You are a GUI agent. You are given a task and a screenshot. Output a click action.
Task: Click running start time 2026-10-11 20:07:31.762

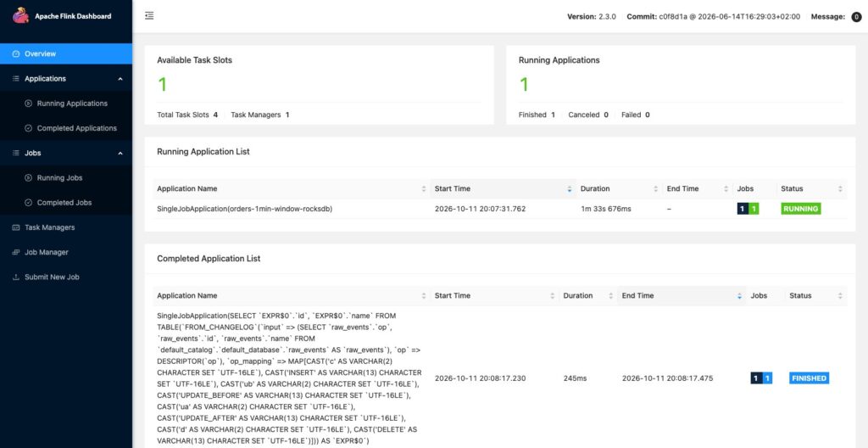(480, 209)
